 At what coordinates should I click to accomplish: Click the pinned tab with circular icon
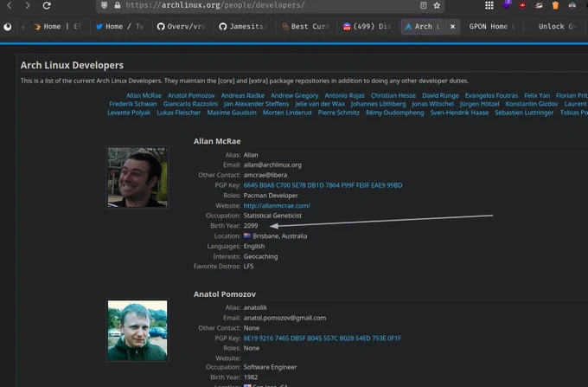(x=8, y=27)
